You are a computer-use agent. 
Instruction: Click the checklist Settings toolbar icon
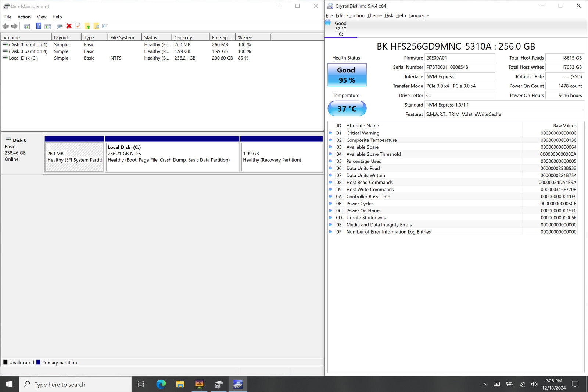pyautogui.click(x=105, y=26)
